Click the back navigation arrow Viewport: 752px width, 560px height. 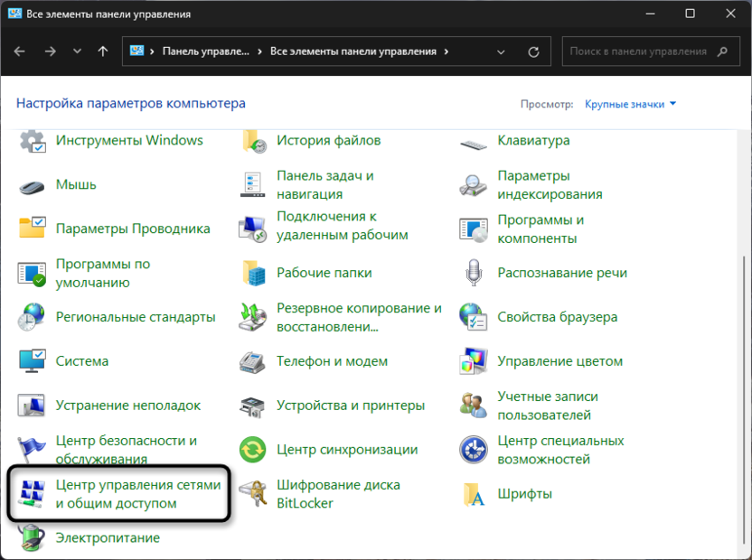click(18, 51)
